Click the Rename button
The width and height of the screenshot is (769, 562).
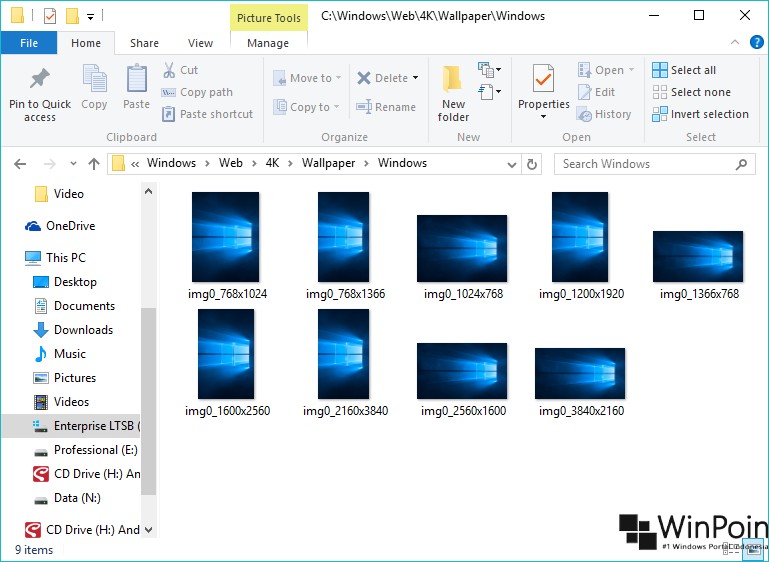(x=386, y=107)
